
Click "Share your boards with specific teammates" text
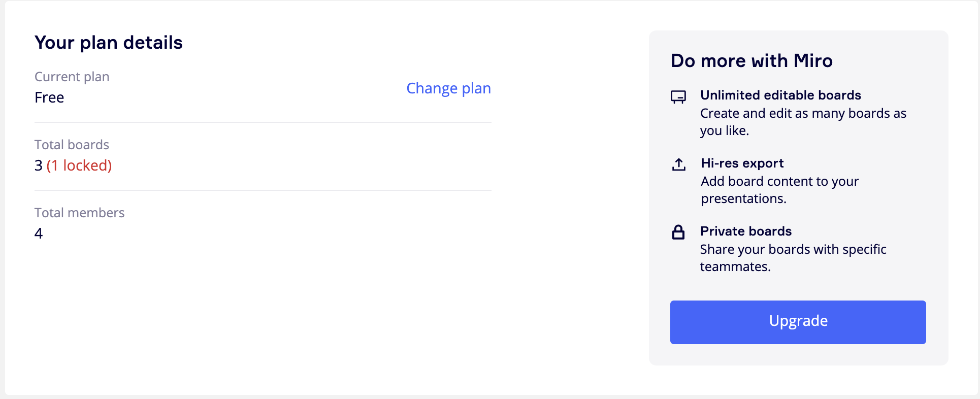[x=793, y=250]
